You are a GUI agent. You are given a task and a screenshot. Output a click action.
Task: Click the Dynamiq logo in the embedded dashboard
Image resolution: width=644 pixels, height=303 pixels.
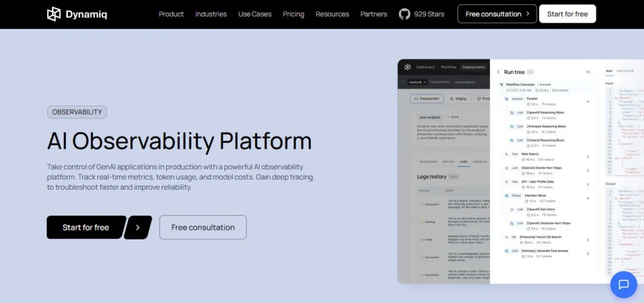(408, 67)
